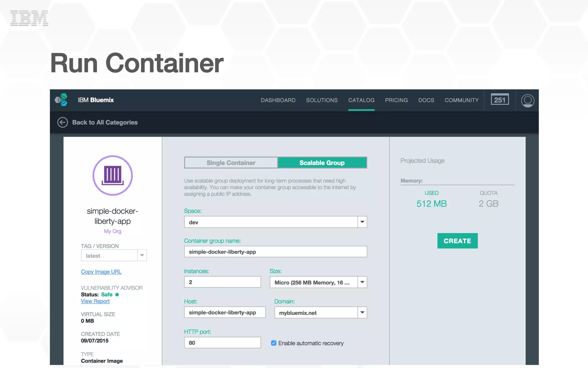Click Back to All Categories link

(x=105, y=122)
